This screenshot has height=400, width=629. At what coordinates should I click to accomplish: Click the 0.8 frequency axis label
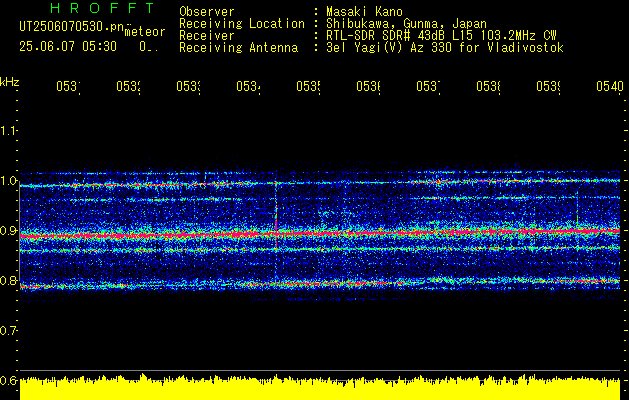(8, 280)
